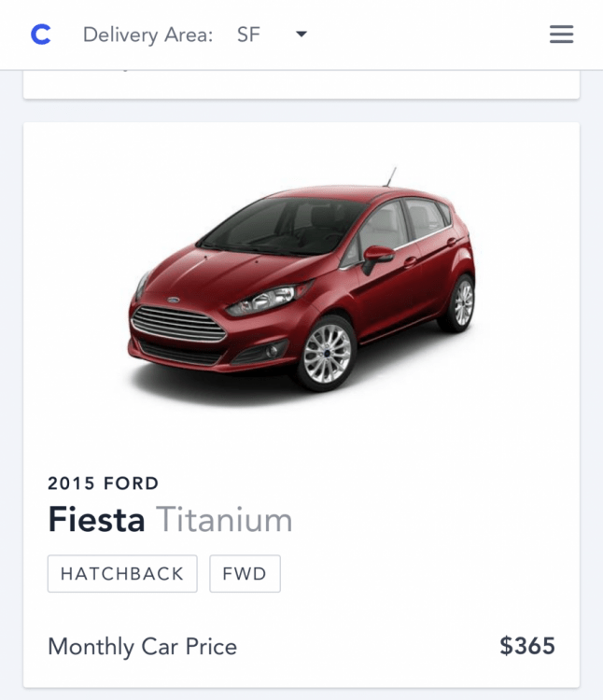Open the partially visible card above the Fiesta
Image resolution: width=603 pixels, height=700 pixels.
pos(301,84)
